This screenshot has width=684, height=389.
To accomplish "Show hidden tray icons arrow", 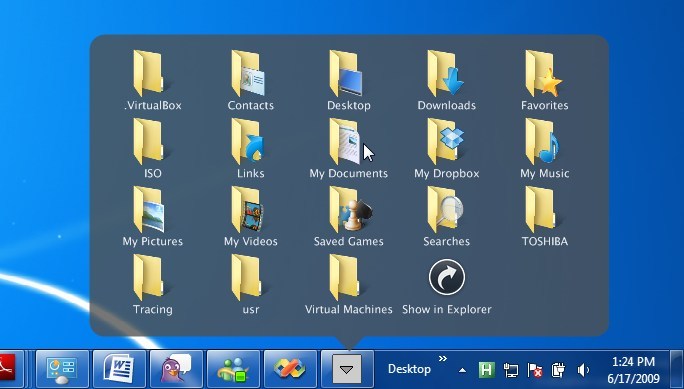I will pos(462,371).
